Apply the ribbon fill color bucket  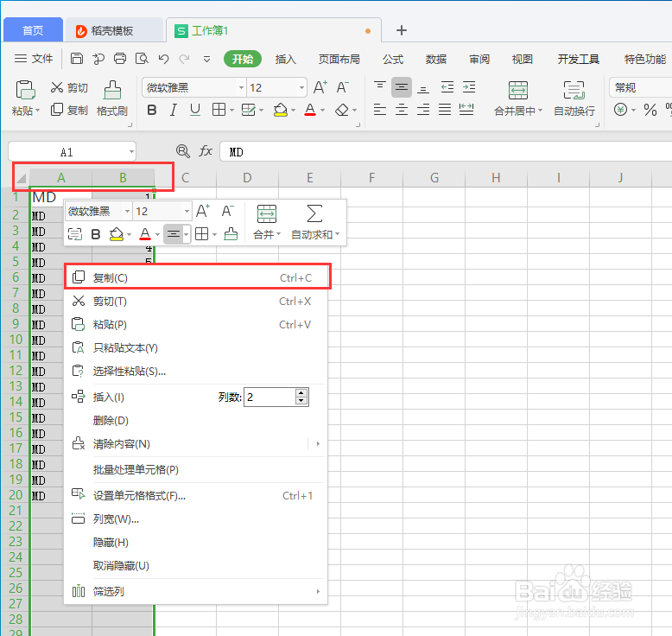(x=280, y=111)
